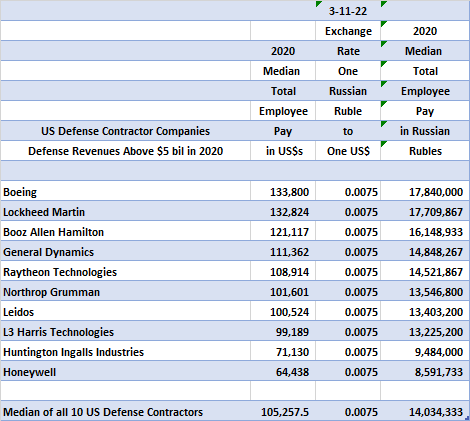Select the Median of all 10 US Defense Contractors cell

(x=125, y=412)
